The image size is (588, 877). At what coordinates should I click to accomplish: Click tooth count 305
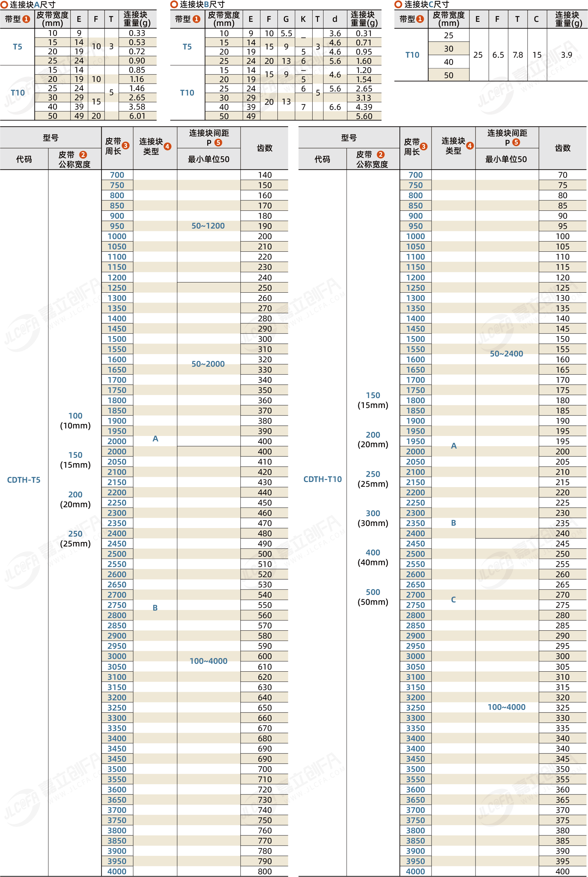562,667
